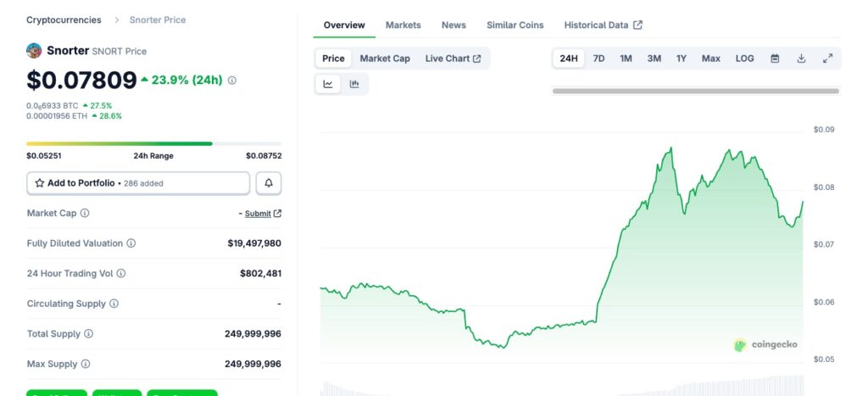Click the Total Supply 249,999,996 value
This screenshot has width=868, height=396.
[x=253, y=334]
